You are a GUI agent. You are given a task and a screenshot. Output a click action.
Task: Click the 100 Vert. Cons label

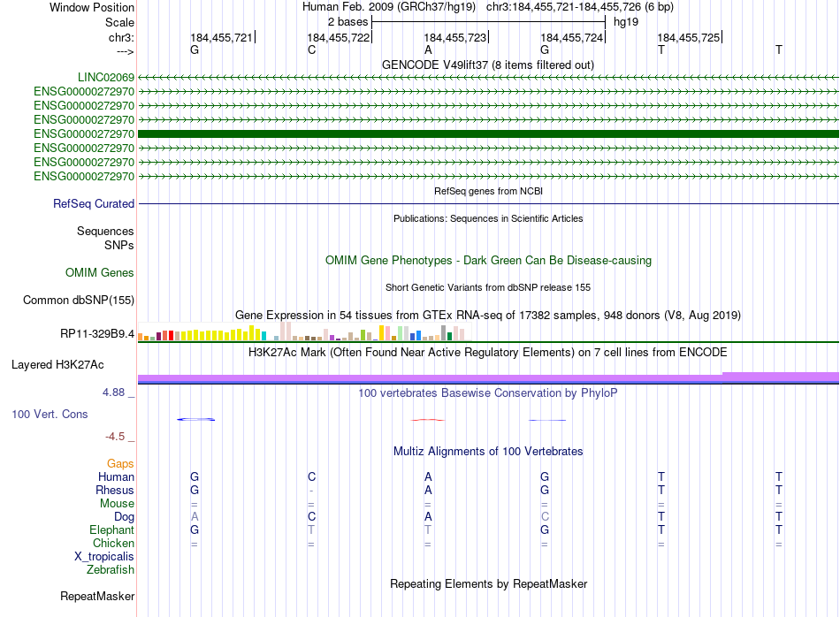[x=50, y=415]
